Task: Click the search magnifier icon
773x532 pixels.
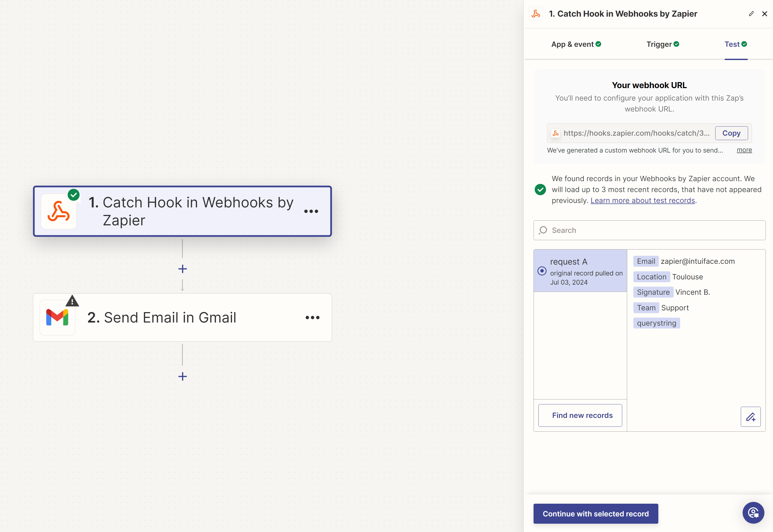Action: coord(543,230)
